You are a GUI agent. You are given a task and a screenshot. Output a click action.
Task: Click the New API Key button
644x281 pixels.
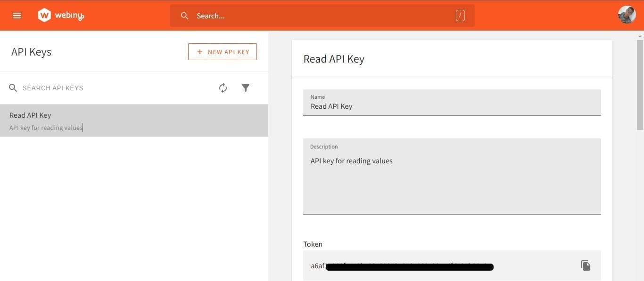click(x=222, y=52)
